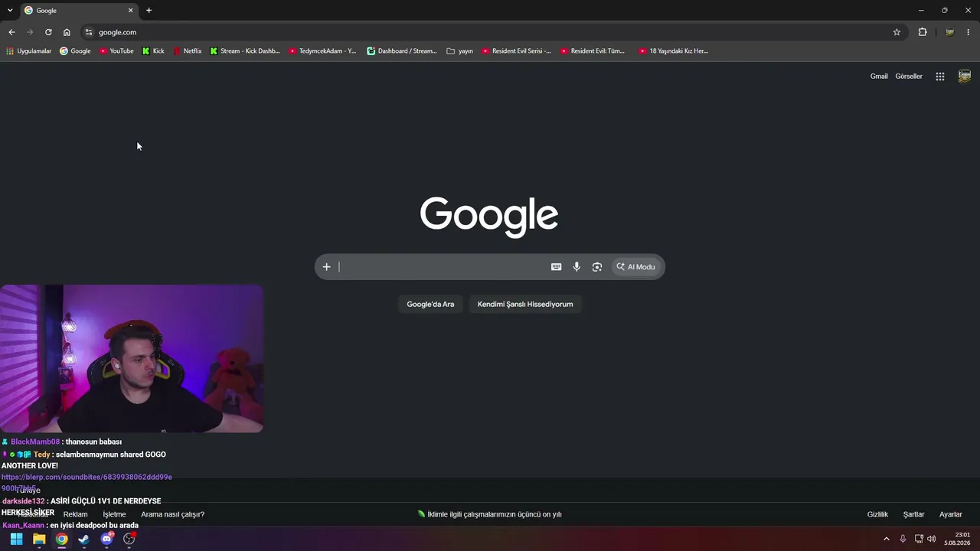The height and width of the screenshot is (551, 980).
Task: Click the Google'da Ara button
Action: [x=430, y=305]
